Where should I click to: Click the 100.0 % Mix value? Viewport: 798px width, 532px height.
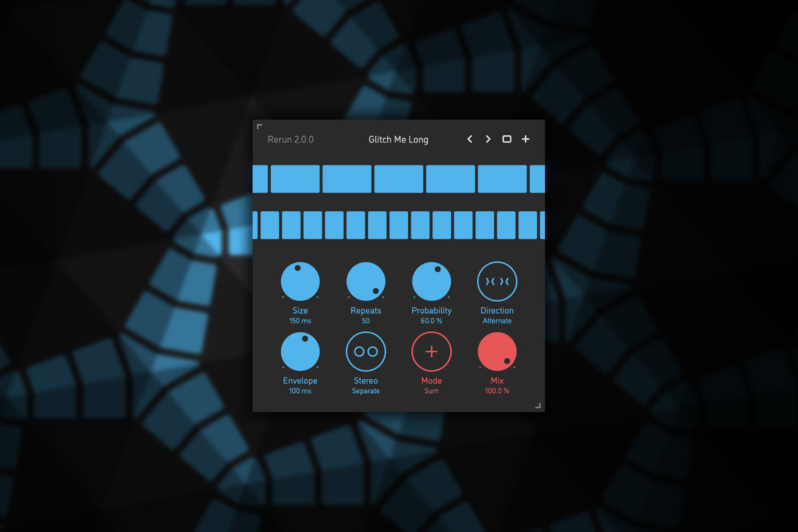click(497, 391)
